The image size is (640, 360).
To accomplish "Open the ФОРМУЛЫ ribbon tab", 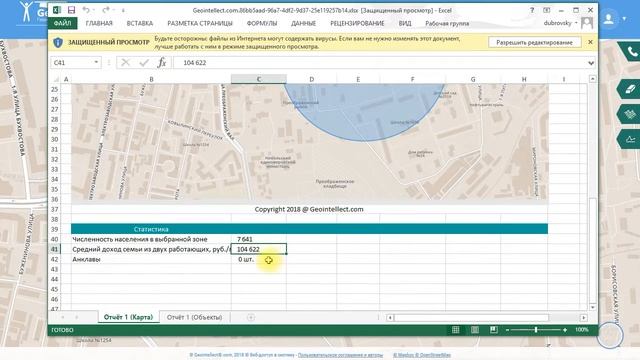I will click(262, 23).
